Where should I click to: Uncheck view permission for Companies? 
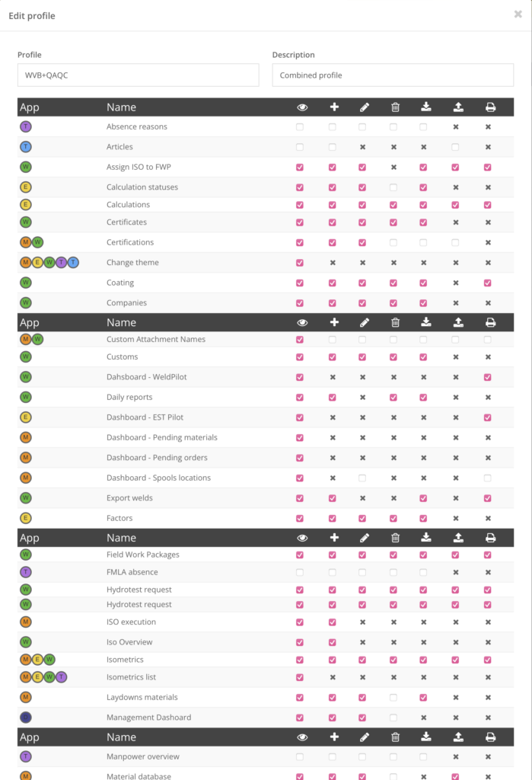click(x=300, y=303)
